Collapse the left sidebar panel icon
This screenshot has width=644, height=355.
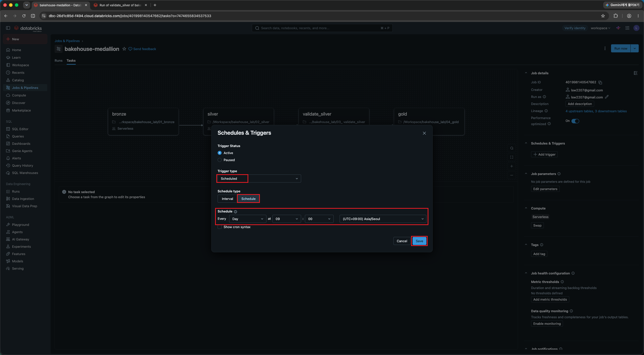(x=8, y=28)
